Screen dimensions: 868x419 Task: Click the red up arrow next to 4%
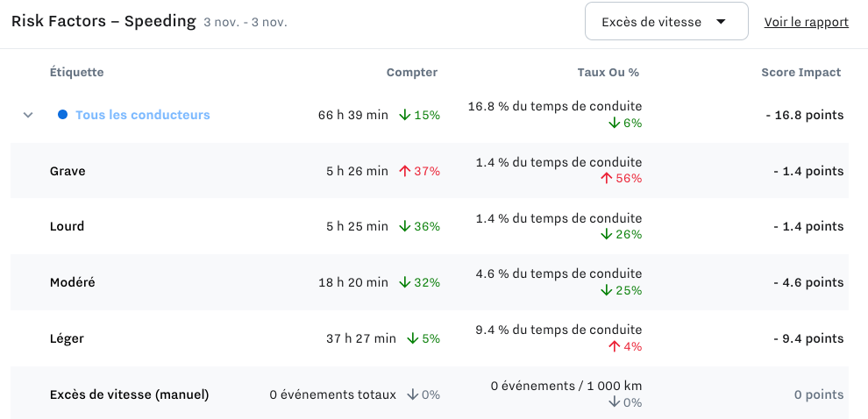pos(614,346)
